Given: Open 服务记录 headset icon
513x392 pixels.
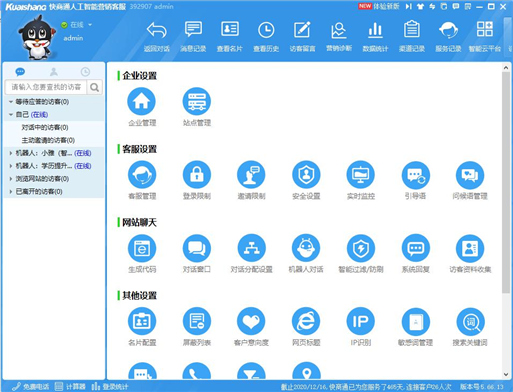Looking at the screenshot, I should pos(448,37).
